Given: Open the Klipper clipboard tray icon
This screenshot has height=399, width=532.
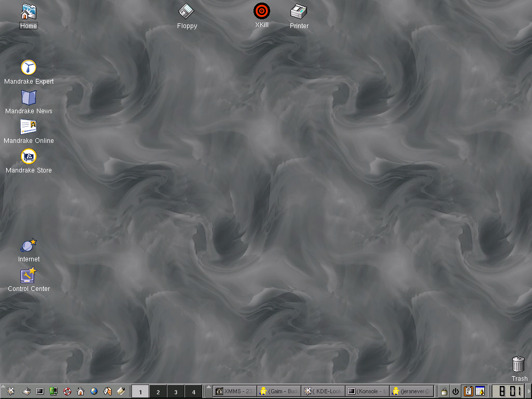Looking at the screenshot, I should [x=468, y=391].
